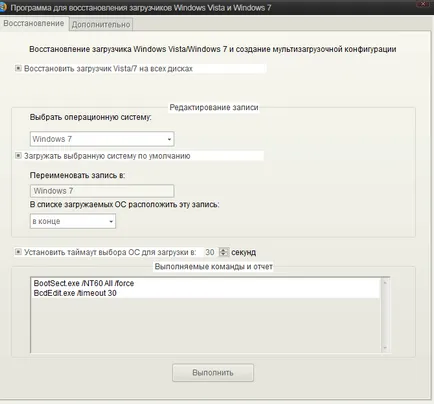Switch to the Восстановление tab
This screenshot has height=404, width=434.
click(34, 24)
